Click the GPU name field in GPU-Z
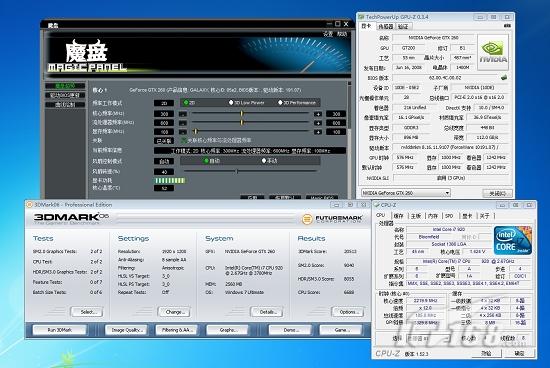 pos(434,38)
